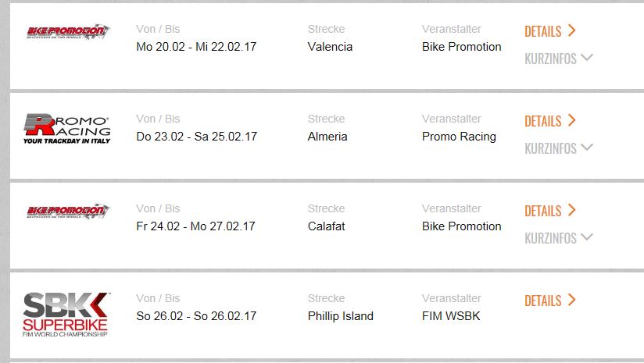Show DETAILS for Phillip Island WSBK
The height and width of the screenshot is (363, 644).
click(550, 301)
